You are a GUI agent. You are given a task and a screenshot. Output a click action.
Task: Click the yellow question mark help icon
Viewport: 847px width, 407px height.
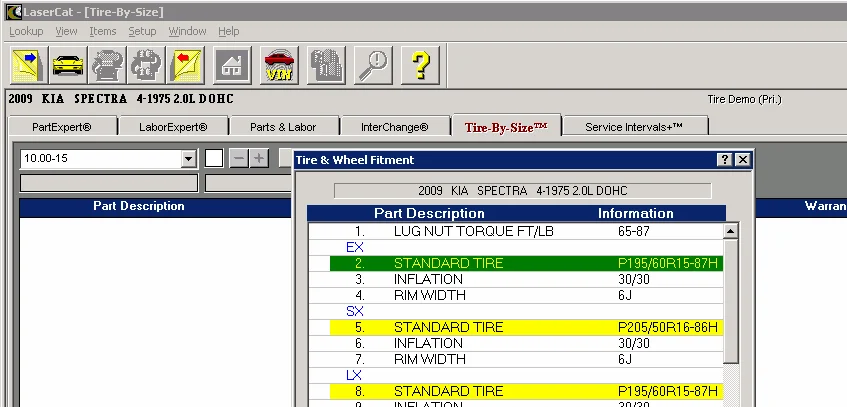tap(420, 65)
